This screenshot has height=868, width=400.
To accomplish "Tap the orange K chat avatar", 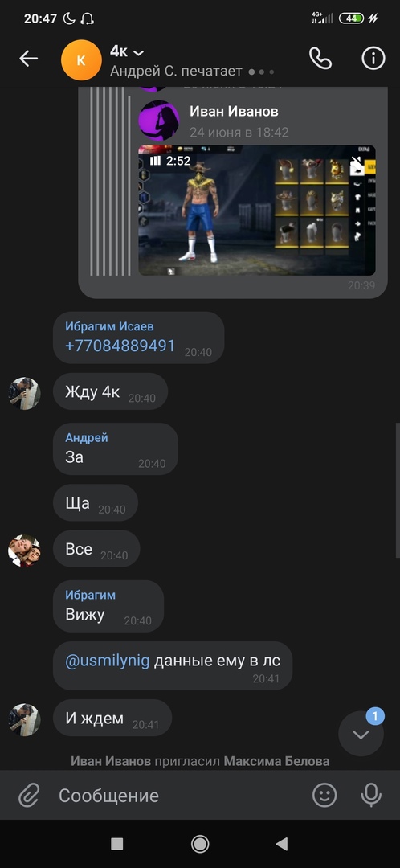I will (x=81, y=59).
